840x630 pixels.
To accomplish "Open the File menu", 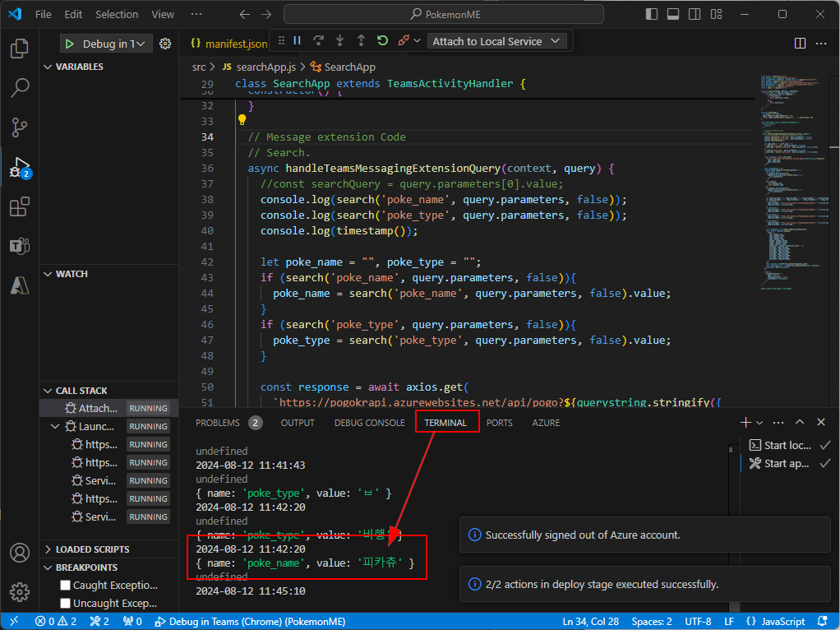I will click(44, 15).
